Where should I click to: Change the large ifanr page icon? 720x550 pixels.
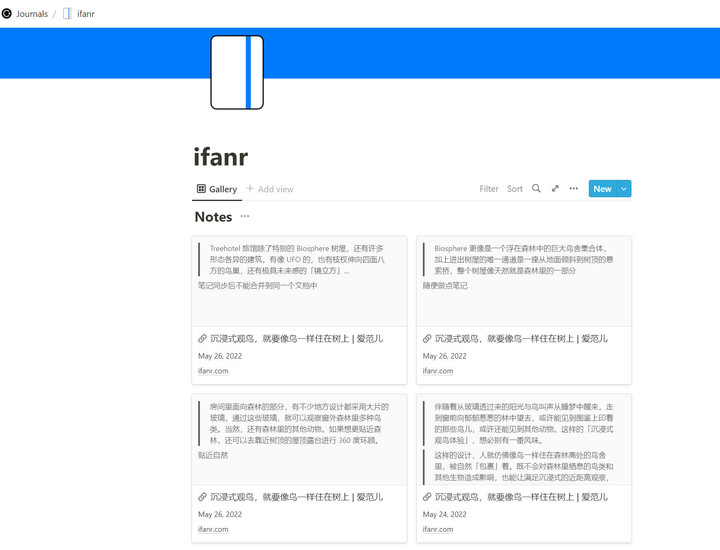pyautogui.click(x=237, y=73)
